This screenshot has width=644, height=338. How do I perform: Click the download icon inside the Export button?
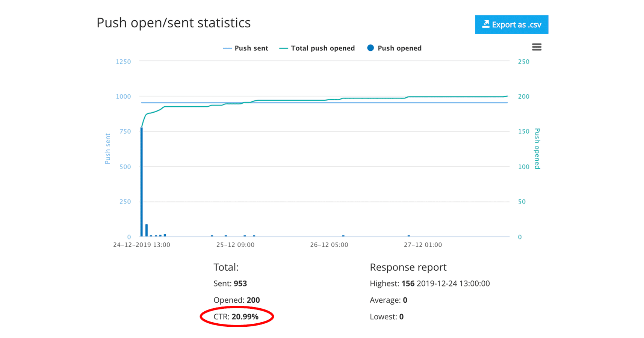pyautogui.click(x=486, y=24)
